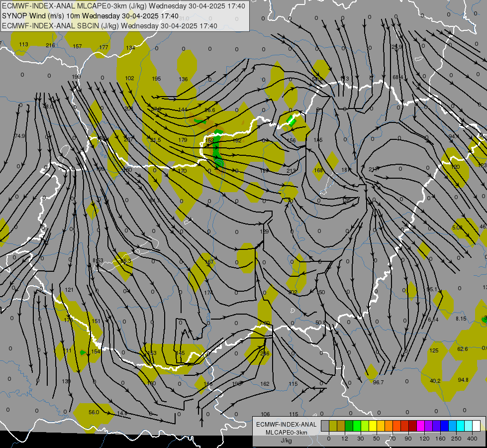Pick the bright green legend swatch

tap(357, 426)
